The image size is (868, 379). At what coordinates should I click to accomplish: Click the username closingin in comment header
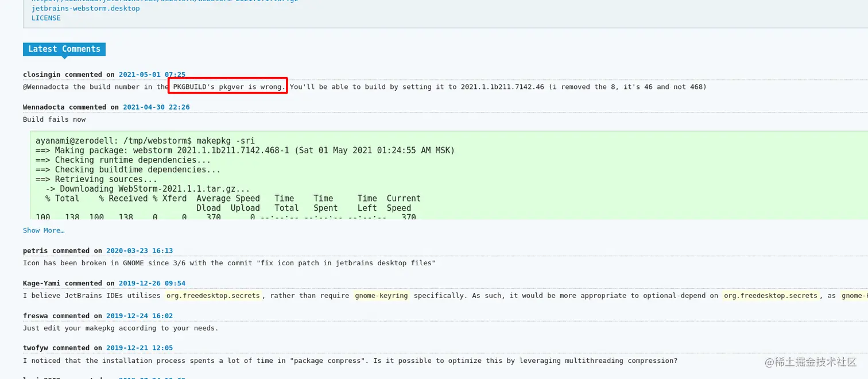(x=42, y=75)
